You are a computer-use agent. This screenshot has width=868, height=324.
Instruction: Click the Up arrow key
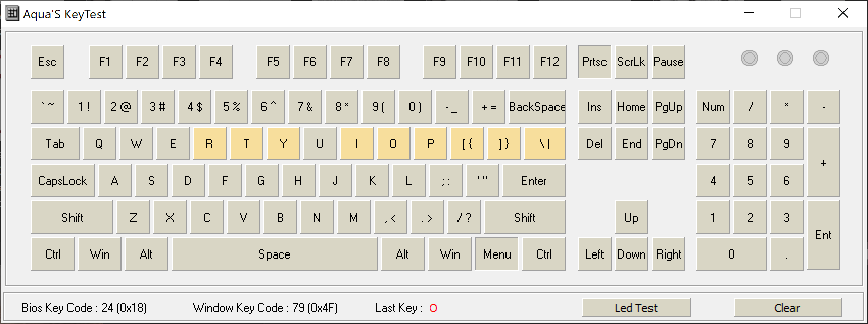tap(631, 218)
